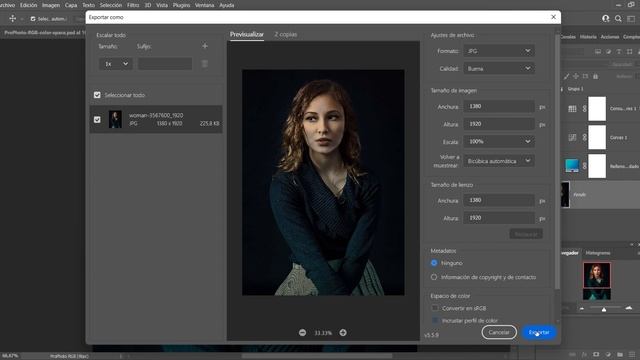Toggle the Incrustar perfil de color checkbox
The height and width of the screenshot is (360, 640).
pyautogui.click(x=435, y=320)
